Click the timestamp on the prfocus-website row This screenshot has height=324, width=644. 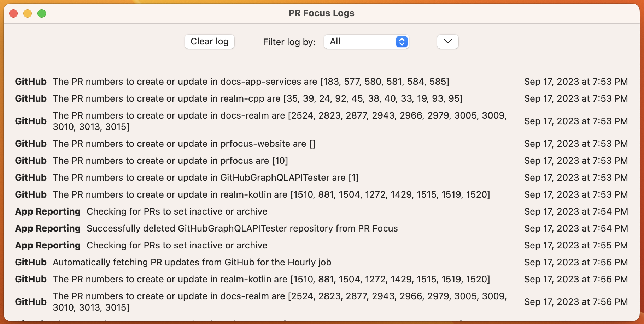point(576,144)
